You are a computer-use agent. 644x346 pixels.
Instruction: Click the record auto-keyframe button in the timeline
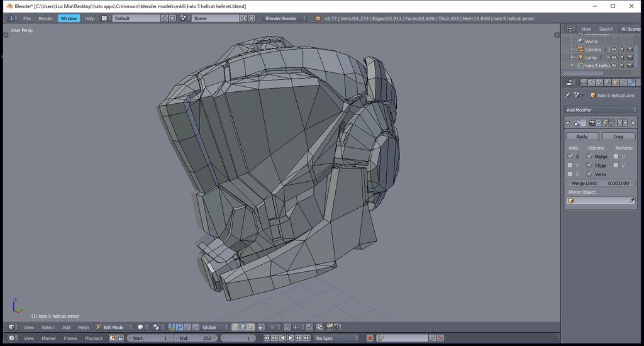pos(370,338)
